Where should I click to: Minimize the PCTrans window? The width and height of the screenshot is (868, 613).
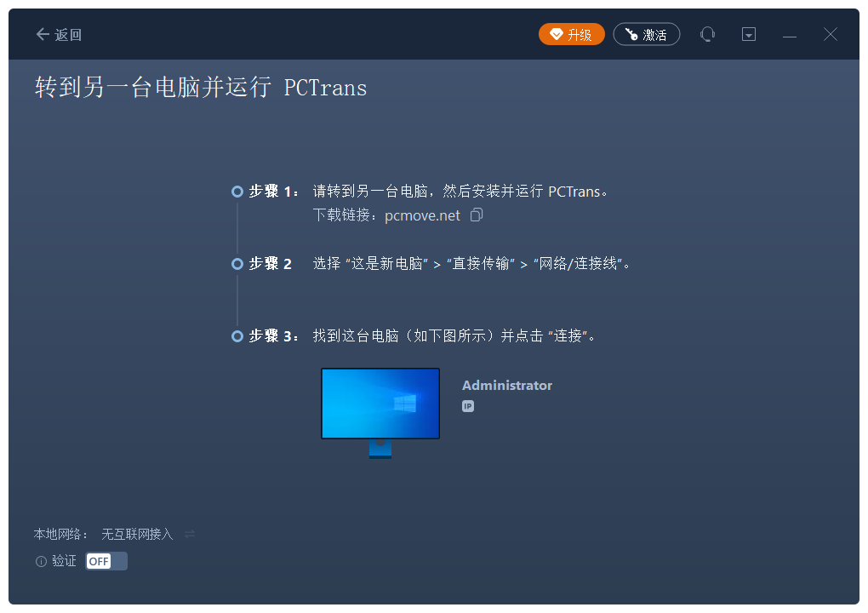pyautogui.click(x=790, y=35)
